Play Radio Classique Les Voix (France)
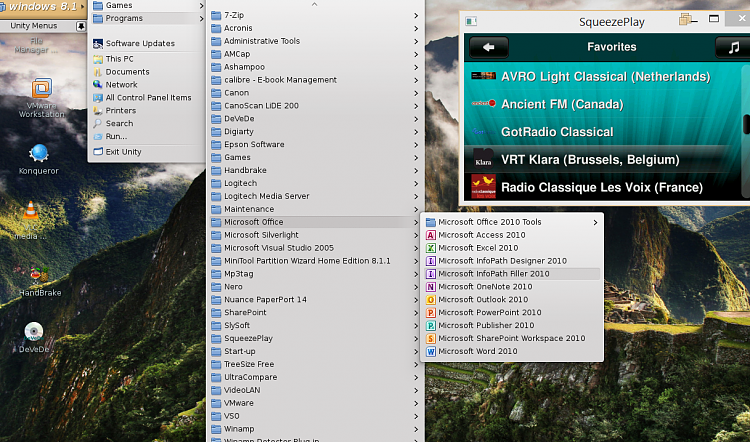Screen dimensions: 750x442 [x=604, y=188]
